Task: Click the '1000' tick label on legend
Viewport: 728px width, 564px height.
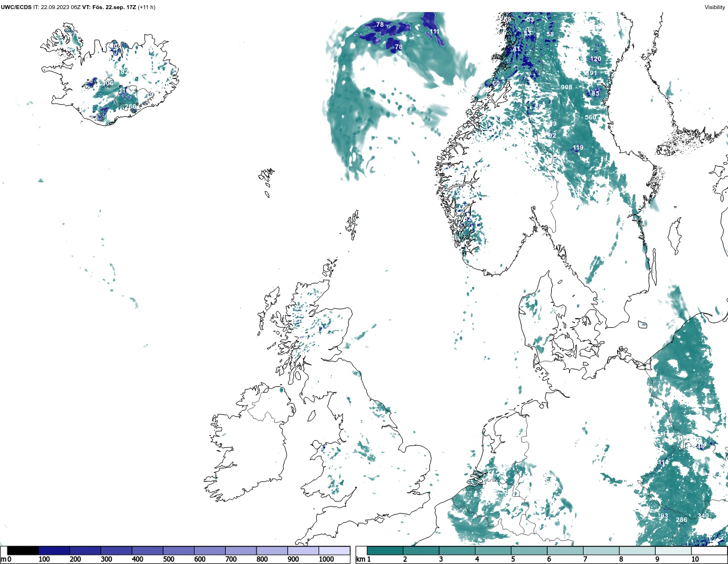Action: click(326, 559)
